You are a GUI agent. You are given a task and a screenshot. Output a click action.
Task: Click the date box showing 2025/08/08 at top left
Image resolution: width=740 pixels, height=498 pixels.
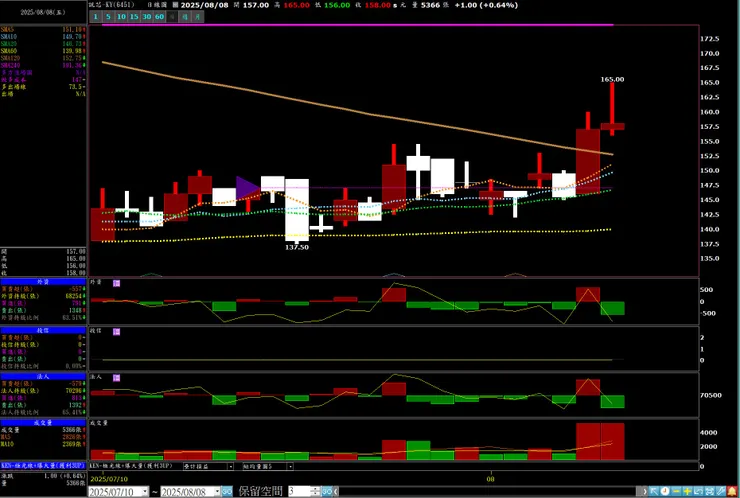(x=43, y=12)
